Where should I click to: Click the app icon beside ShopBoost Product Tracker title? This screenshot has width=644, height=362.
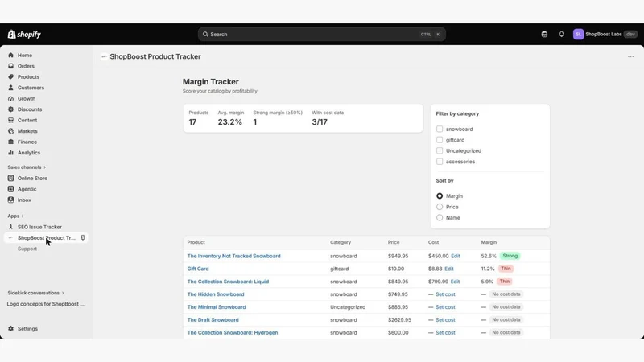click(104, 56)
